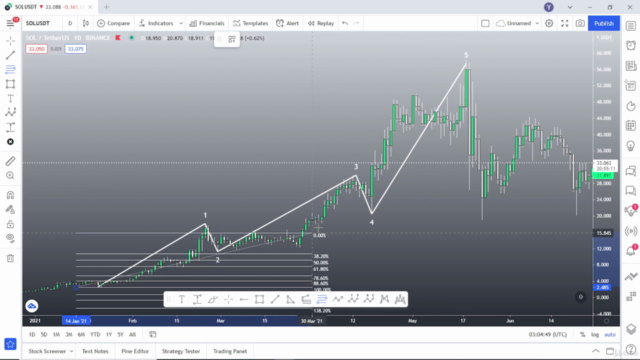Select the prediction and measurement tool
Image resolution: width=640 pixels, height=360 pixels.
(x=10, y=127)
